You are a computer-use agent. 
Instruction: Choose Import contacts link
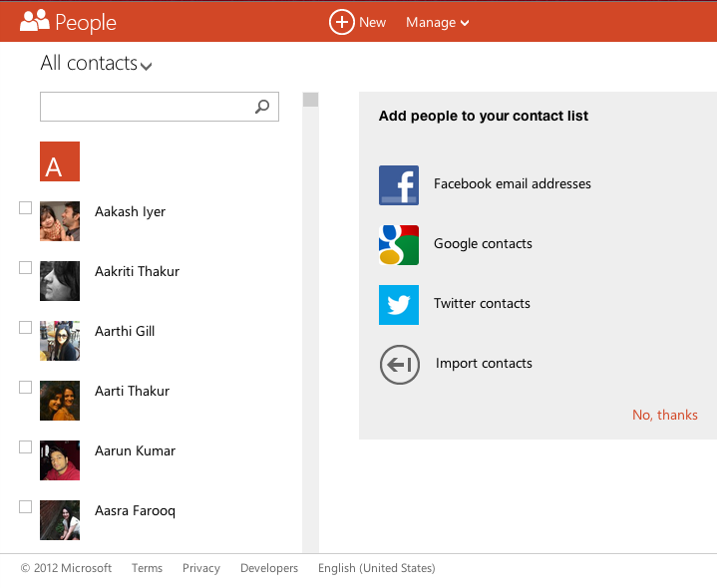pyautogui.click(x=484, y=363)
